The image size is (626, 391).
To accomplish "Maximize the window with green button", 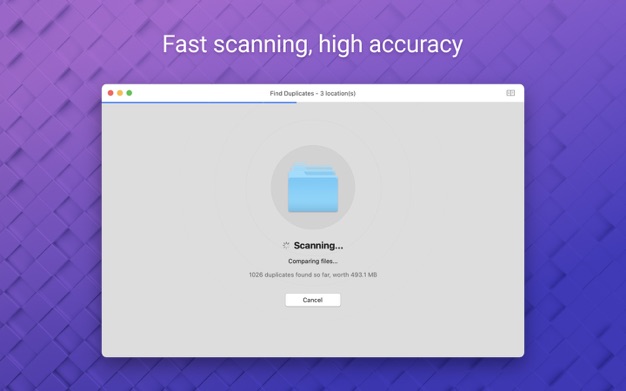I will pos(129,93).
